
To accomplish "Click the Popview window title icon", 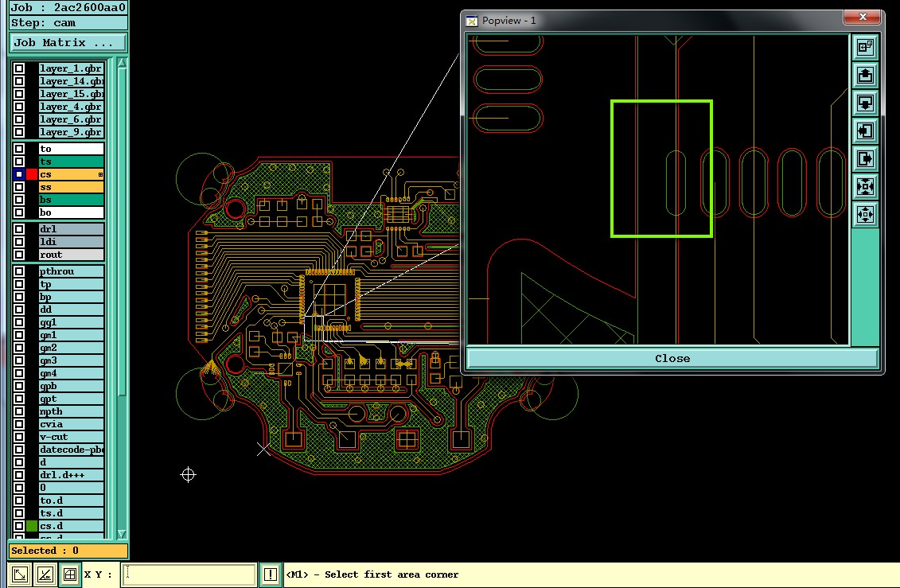I will pos(472,21).
